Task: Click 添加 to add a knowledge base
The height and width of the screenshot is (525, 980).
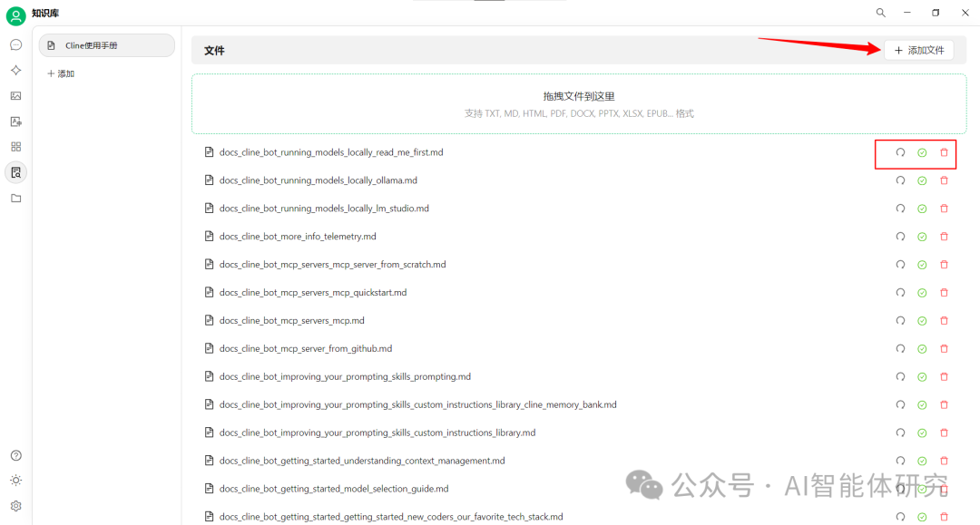Action: point(61,73)
